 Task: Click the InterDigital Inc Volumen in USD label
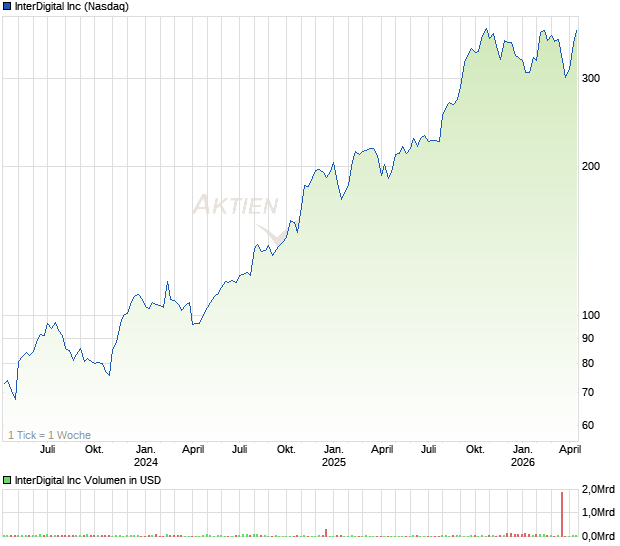point(88,480)
